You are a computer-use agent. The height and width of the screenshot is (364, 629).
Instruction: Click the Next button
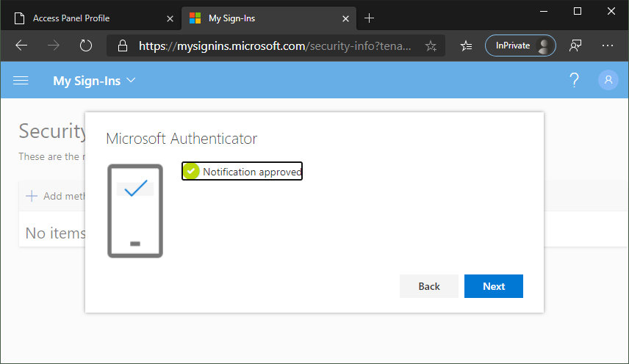(x=493, y=286)
